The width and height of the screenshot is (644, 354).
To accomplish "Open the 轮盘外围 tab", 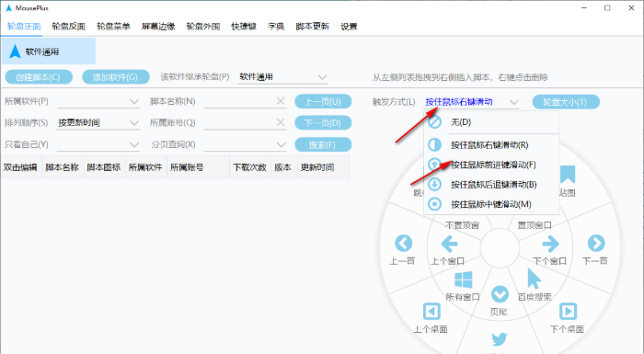I will pyautogui.click(x=203, y=27).
